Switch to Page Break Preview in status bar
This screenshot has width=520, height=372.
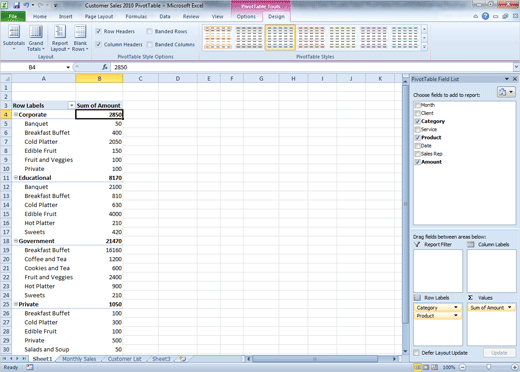click(x=434, y=367)
